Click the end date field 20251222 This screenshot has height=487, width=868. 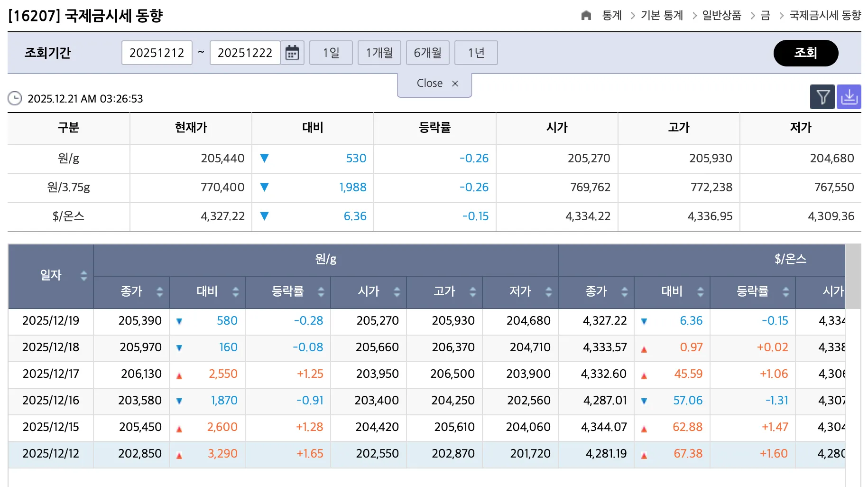pos(245,53)
